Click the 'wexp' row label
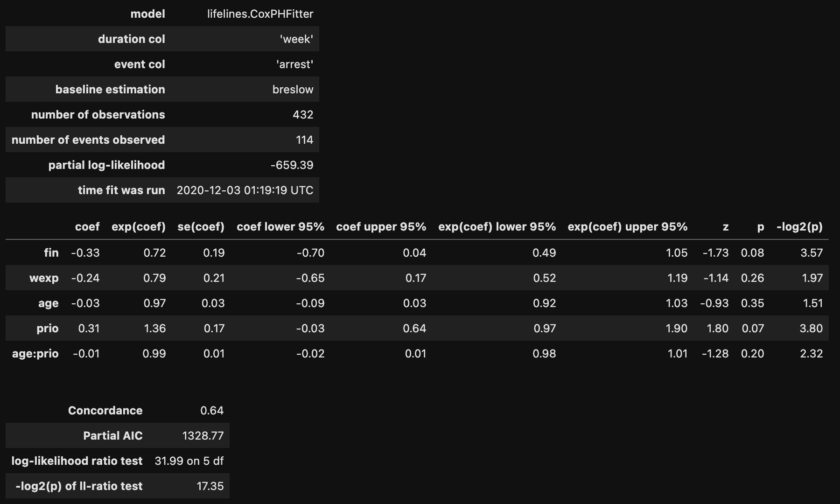The width and height of the screenshot is (840, 504). coord(45,278)
